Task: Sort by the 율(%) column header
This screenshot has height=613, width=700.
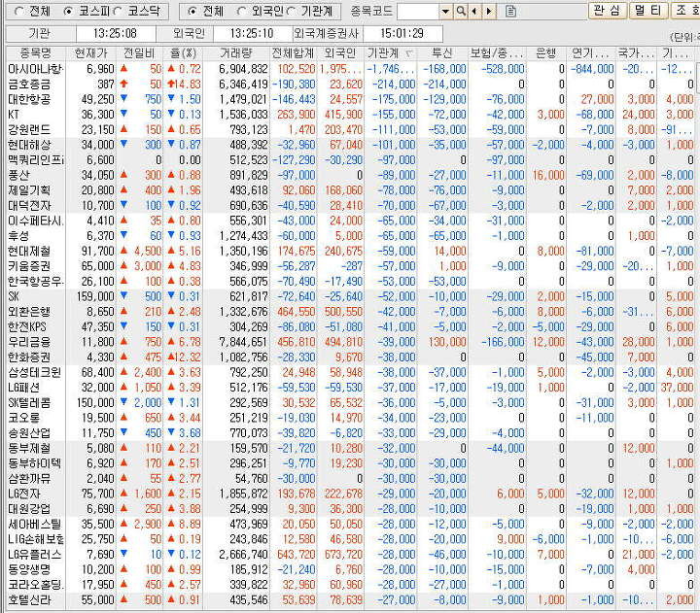Action: [183, 53]
